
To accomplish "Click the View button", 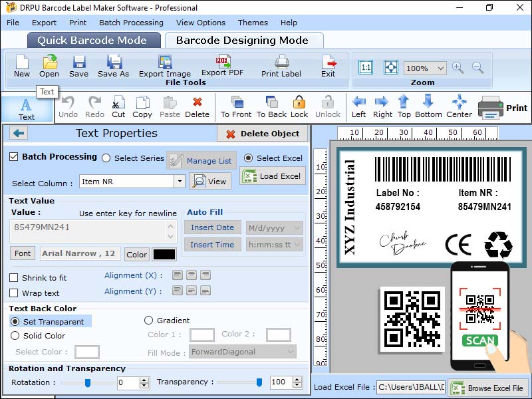I will pyautogui.click(x=210, y=182).
